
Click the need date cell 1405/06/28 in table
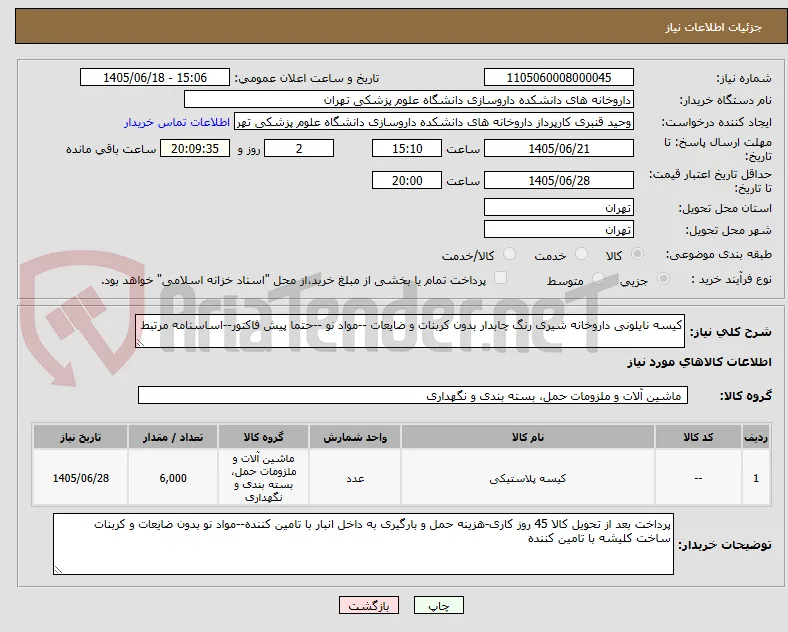tap(80, 478)
